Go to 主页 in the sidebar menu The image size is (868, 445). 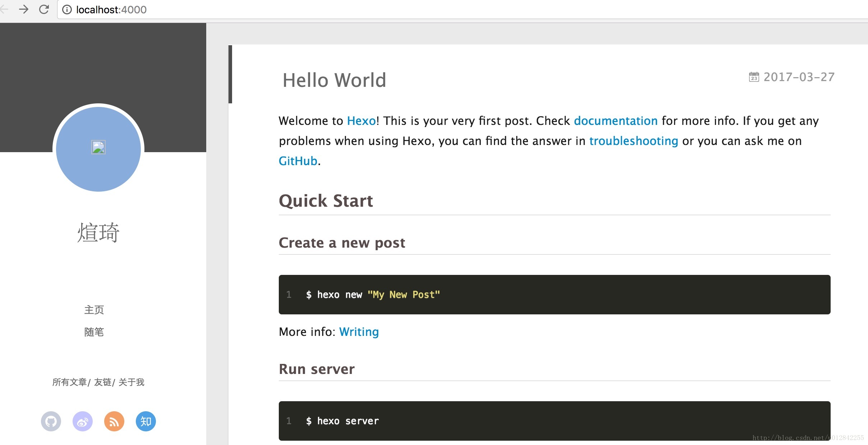94,310
